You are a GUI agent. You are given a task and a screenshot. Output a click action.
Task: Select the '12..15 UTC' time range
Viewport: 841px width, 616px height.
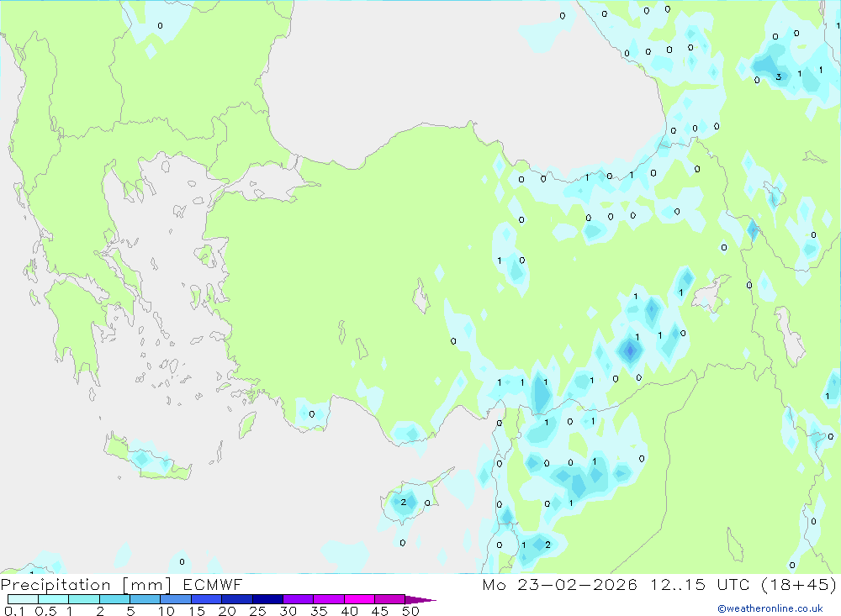pos(700,585)
